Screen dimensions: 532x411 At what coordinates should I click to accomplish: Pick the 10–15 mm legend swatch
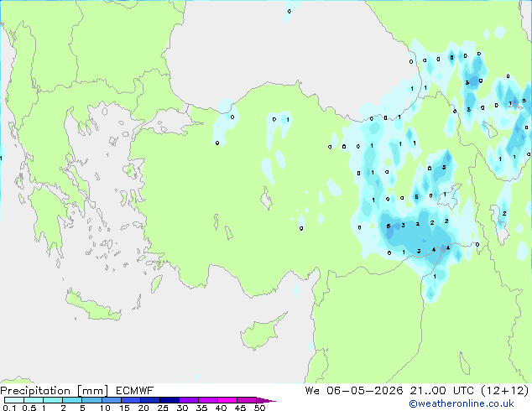point(111,400)
